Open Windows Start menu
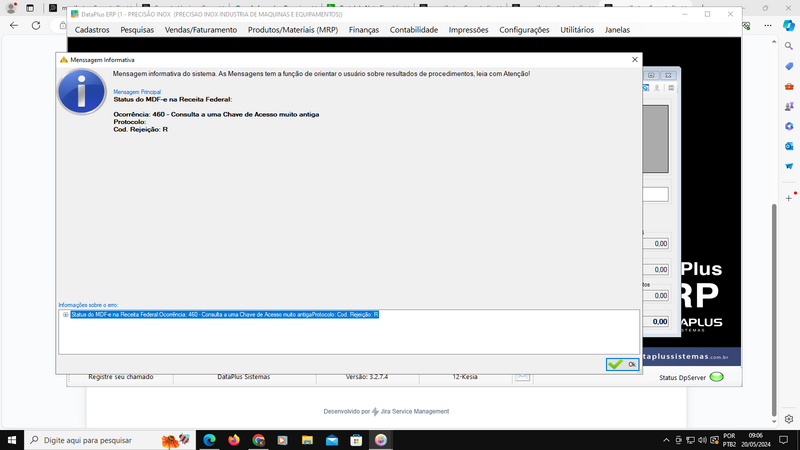The height and width of the screenshot is (450, 800). [11, 440]
